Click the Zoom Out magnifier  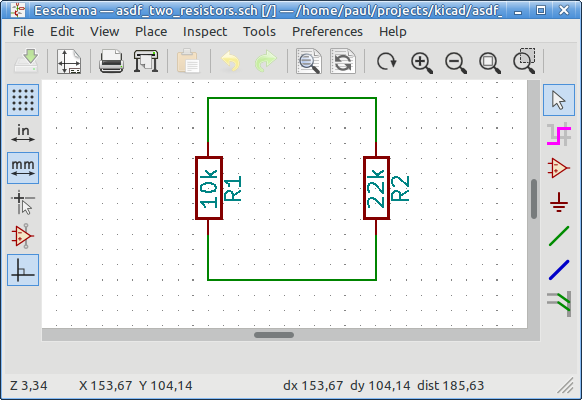pos(456,62)
